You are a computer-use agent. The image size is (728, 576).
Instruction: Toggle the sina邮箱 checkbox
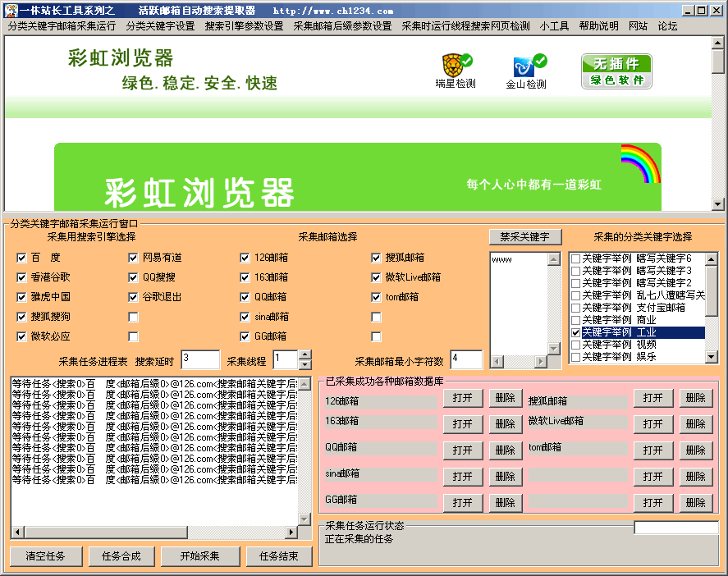point(245,317)
